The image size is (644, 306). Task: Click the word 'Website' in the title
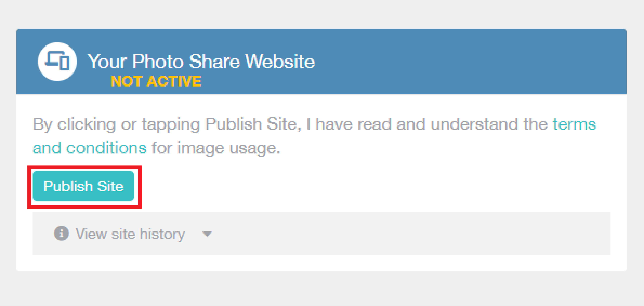280,61
